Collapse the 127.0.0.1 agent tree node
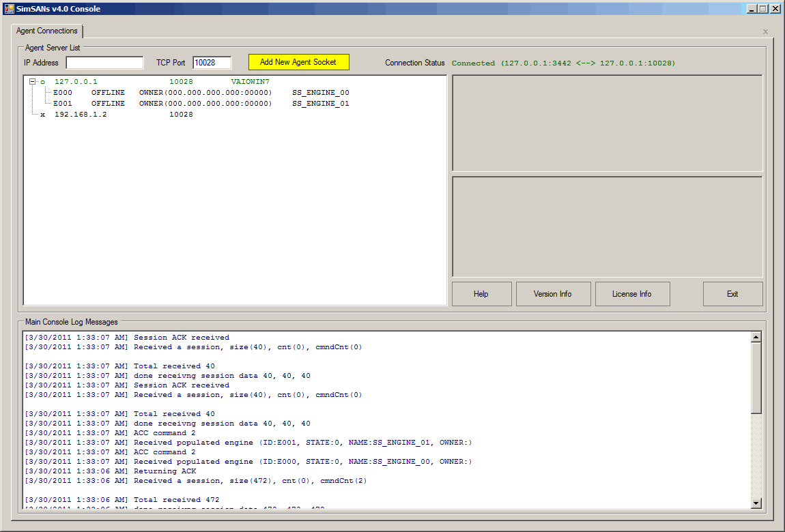785x532 pixels. tap(32, 82)
